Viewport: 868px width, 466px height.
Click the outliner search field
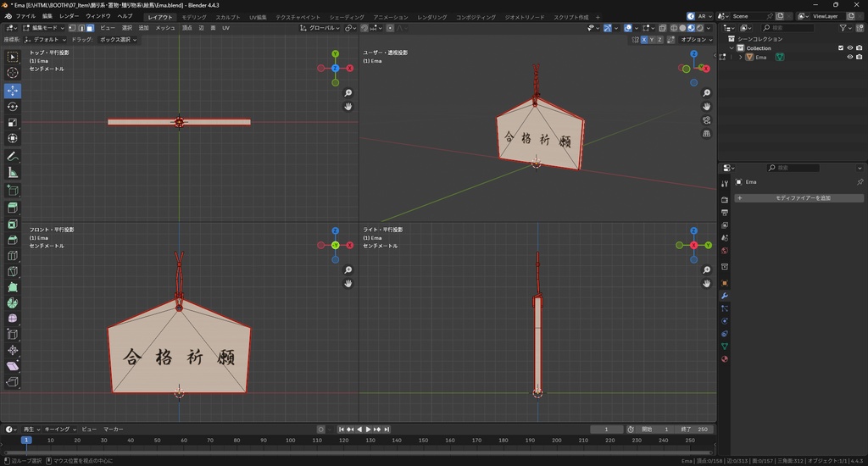coord(787,28)
